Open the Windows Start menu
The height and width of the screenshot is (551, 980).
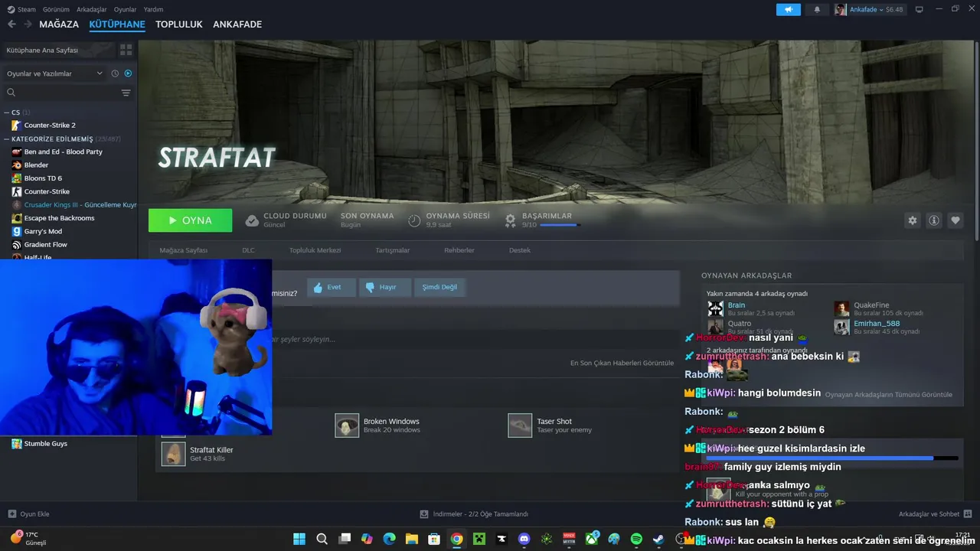click(299, 539)
